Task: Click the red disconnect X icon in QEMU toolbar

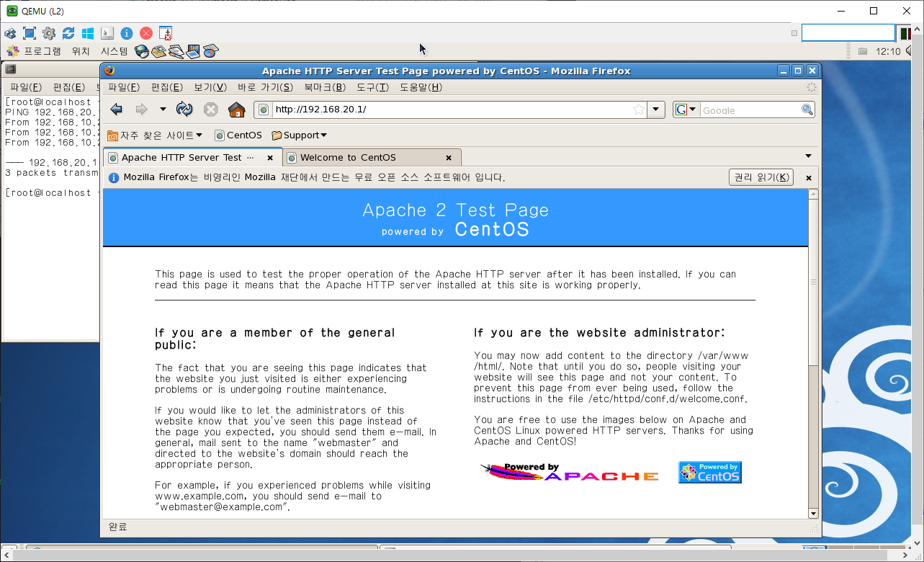Action: (146, 33)
